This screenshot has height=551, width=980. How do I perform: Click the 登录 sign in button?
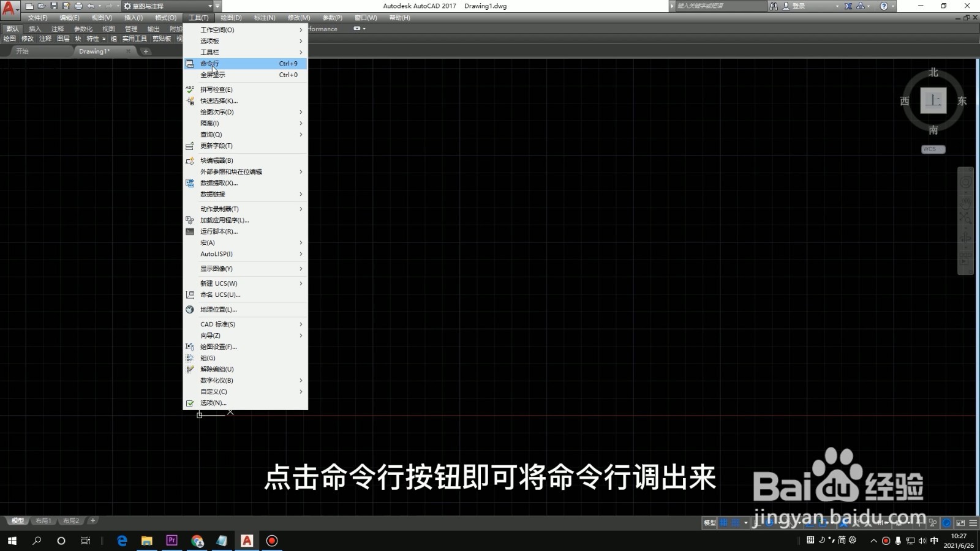pyautogui.click(x=799, y=6)
